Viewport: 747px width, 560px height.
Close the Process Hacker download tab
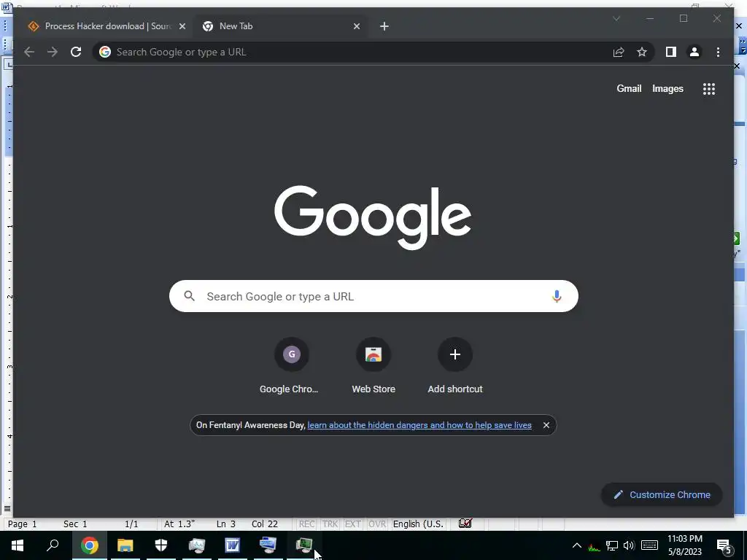tap(182, 26)
